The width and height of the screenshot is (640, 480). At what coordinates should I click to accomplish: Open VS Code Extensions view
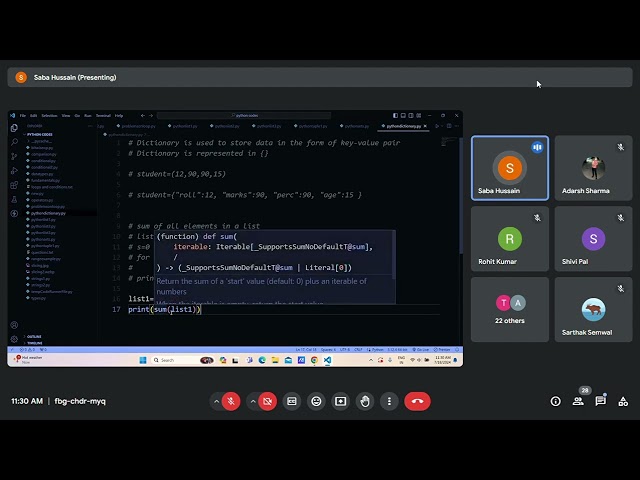[14, 185]
